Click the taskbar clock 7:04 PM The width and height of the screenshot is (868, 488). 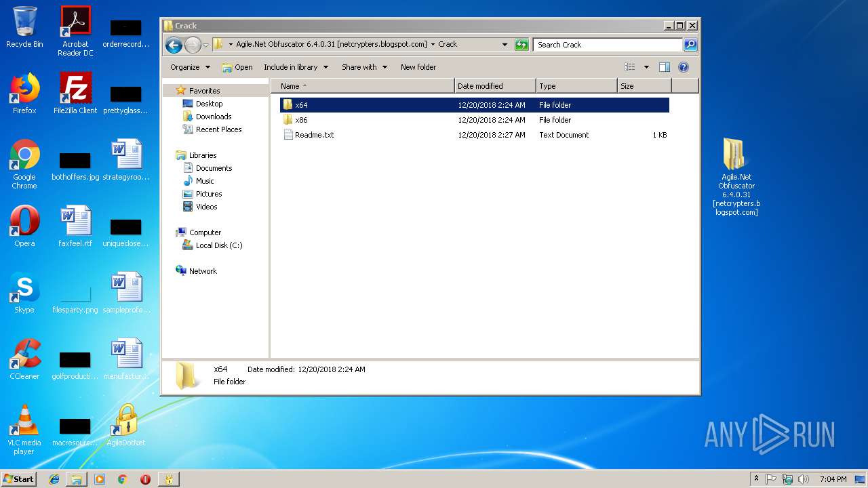click(833, 479)
